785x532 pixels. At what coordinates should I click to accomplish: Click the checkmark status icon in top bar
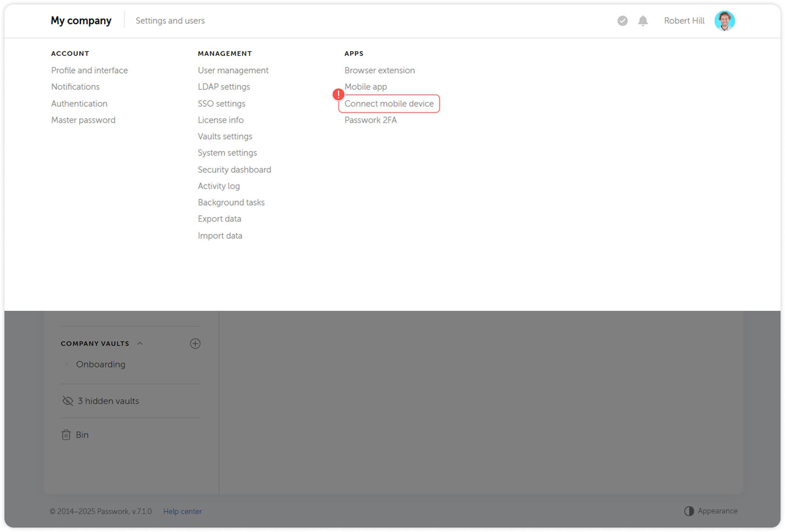(622, 21)
